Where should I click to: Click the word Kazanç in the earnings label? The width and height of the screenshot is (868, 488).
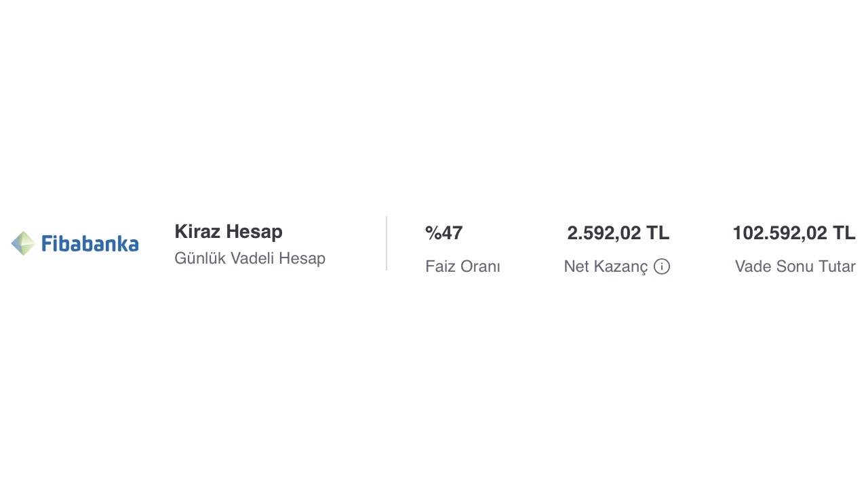click(x=620, y=267)
